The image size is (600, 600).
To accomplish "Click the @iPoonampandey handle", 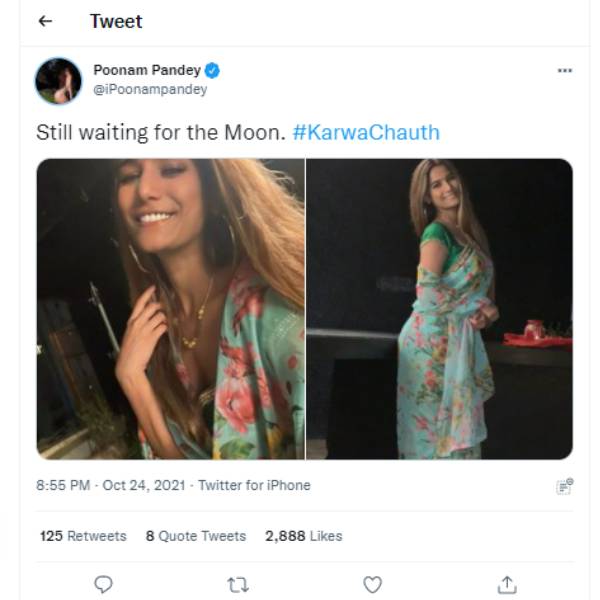I will [150, 89].
